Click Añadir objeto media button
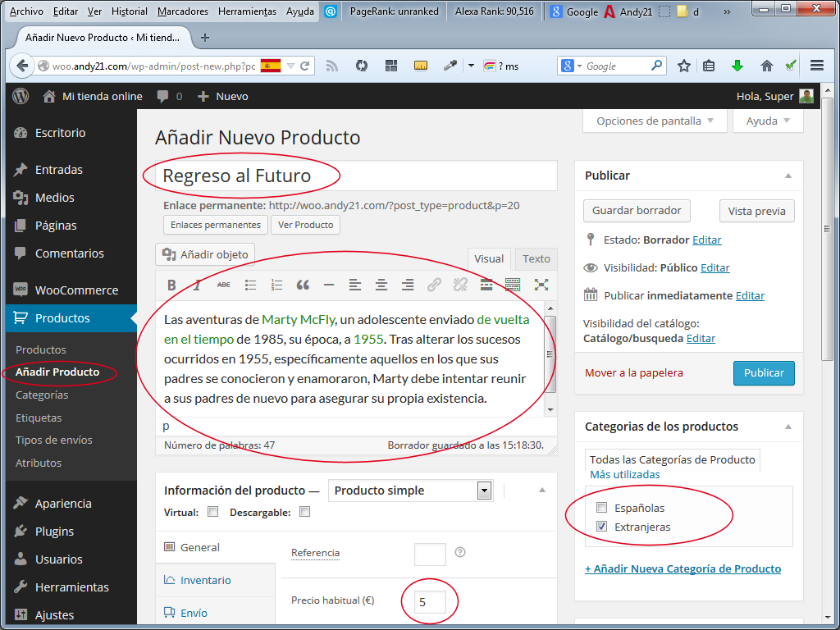Image resolution: width=840 pixels, height=630 pixels. coord(205,254)
